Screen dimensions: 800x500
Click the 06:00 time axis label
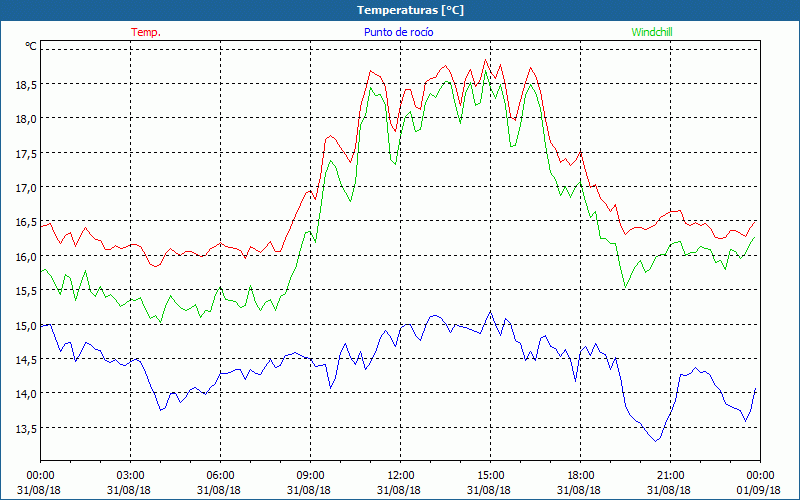tap(220, 476)
